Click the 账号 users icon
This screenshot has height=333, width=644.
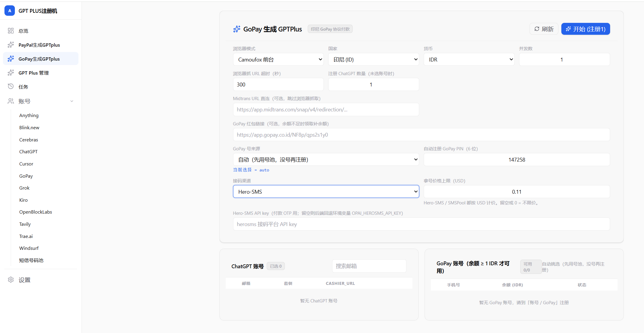11,101
